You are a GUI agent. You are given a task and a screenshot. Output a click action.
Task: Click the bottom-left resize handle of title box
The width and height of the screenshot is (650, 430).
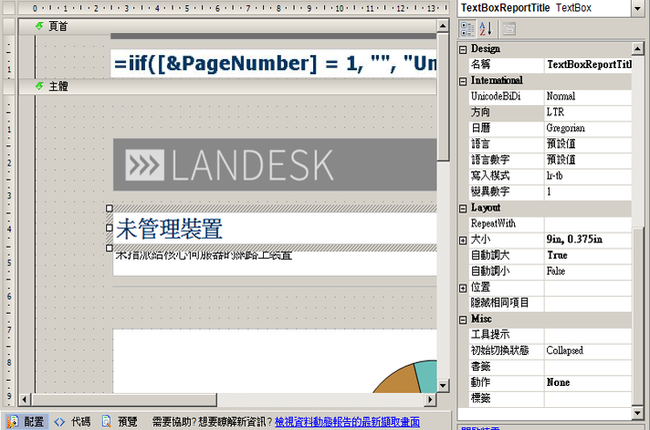point(109,248)
